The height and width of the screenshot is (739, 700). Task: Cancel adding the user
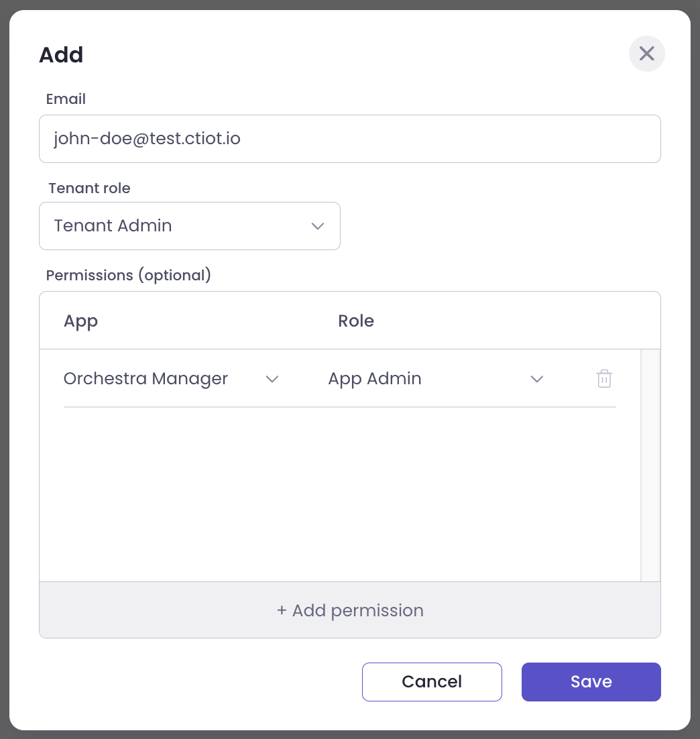432,682
